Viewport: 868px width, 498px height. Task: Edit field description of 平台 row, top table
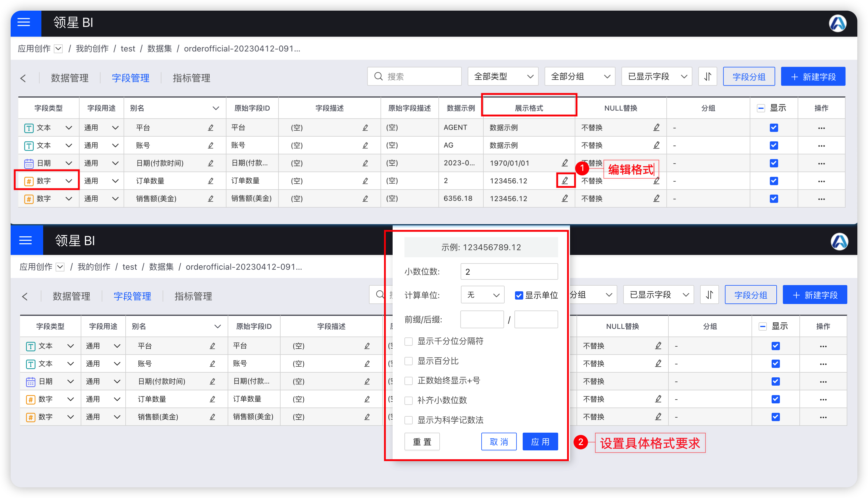point(365,127)
